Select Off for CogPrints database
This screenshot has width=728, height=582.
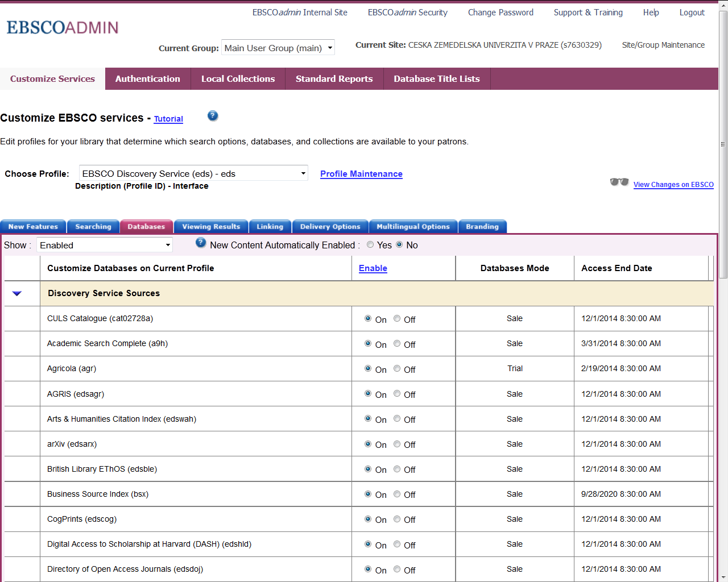(x=397, y=519)
